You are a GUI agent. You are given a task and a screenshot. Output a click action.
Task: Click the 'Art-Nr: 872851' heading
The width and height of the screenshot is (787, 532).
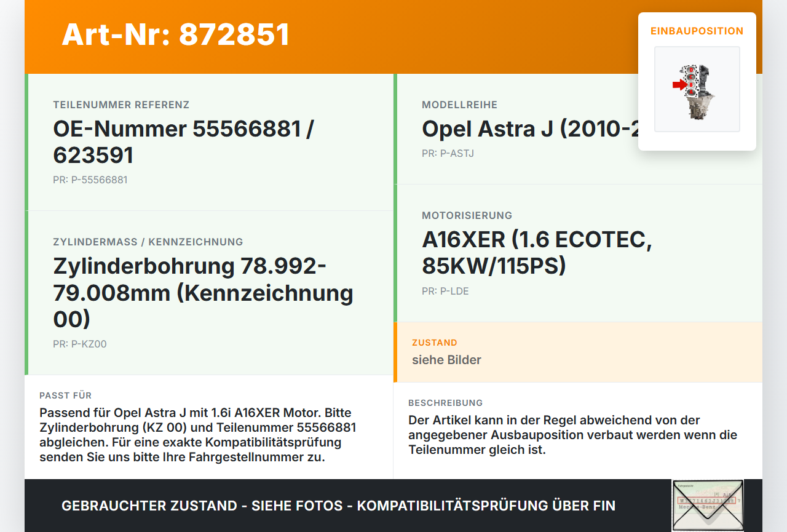[176, 34]
